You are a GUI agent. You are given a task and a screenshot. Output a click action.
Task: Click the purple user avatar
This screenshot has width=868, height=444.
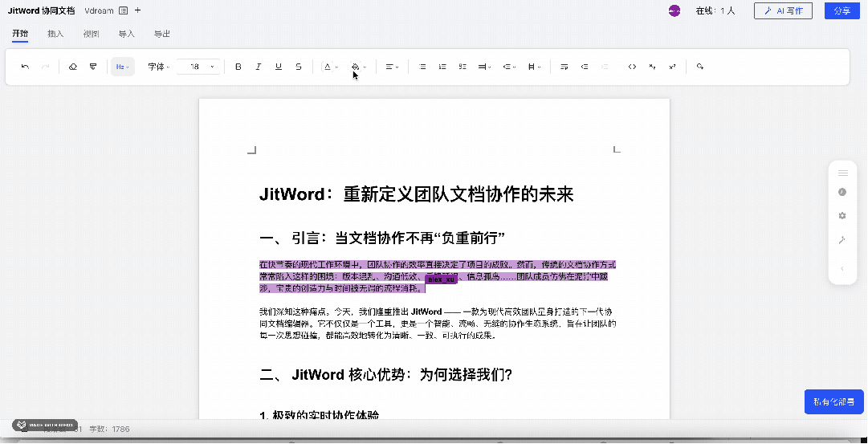tap(674, 10)
